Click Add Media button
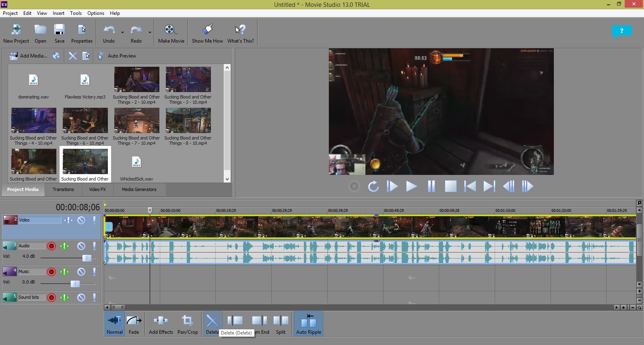 pos(28,56)
